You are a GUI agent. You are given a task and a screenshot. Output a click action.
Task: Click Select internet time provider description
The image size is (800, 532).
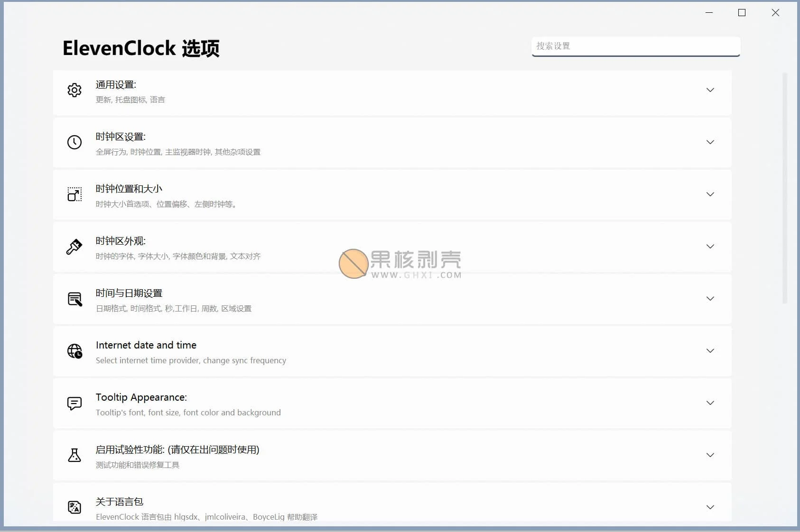pyautogui.click(x=191, y=360)
